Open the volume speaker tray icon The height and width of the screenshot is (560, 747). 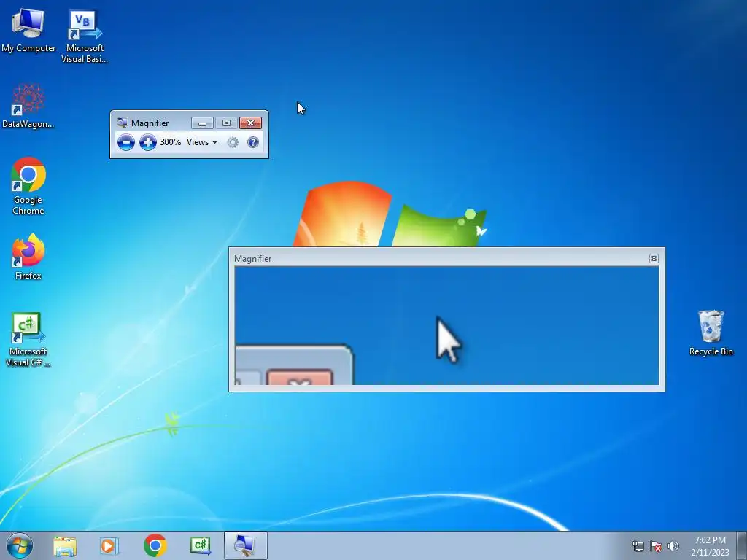673,546
